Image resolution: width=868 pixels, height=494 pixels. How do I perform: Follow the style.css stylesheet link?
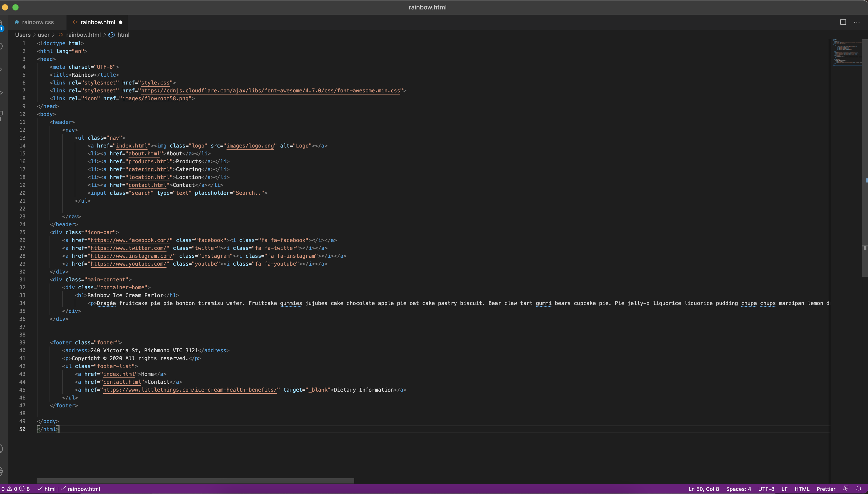click(155, 82)
